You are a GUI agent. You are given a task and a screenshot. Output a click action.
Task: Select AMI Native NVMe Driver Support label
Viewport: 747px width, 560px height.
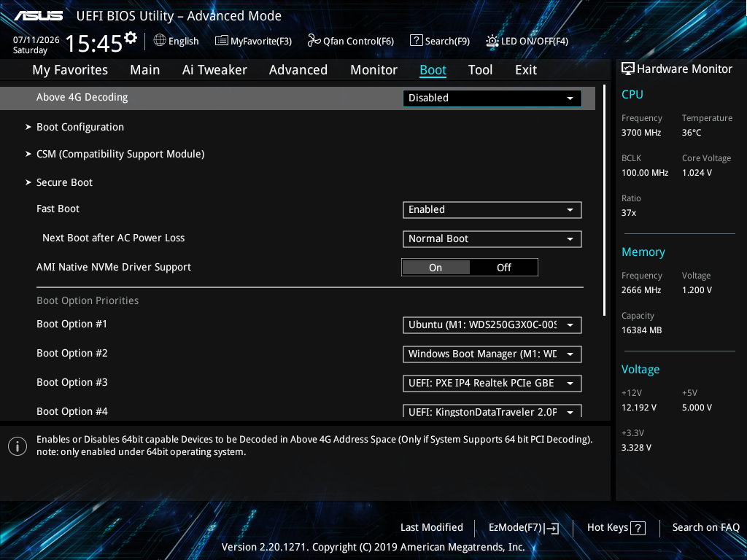point(114,267)
